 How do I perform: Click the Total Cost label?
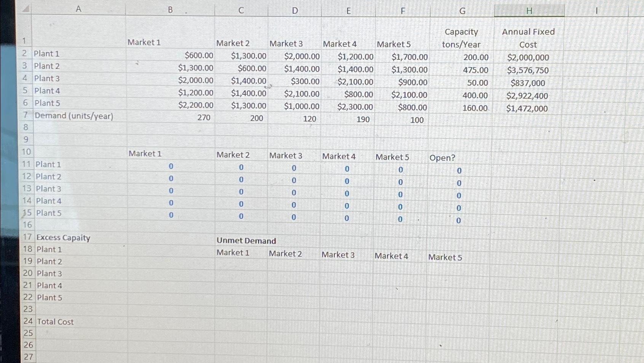(55, 322)
